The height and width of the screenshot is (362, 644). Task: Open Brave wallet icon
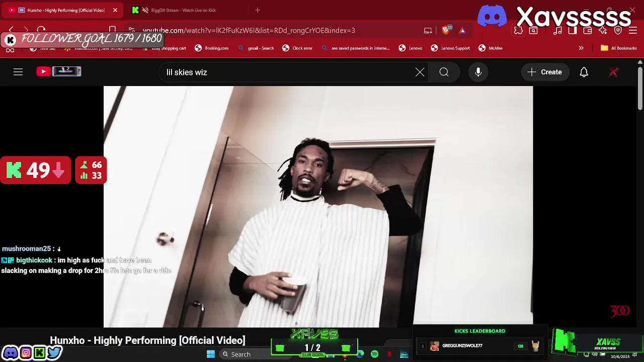(x=588, y=31)
